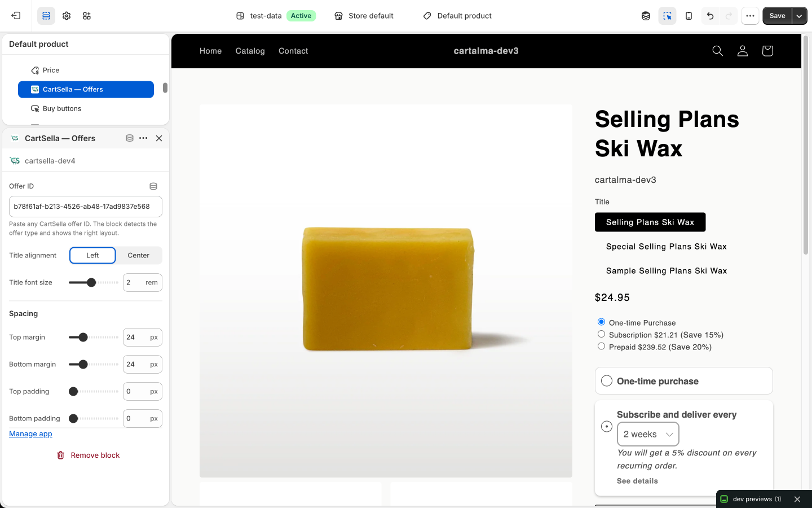Click the Remove block button
This screenshot has height=508, width=812.
(x=88, y=455)
